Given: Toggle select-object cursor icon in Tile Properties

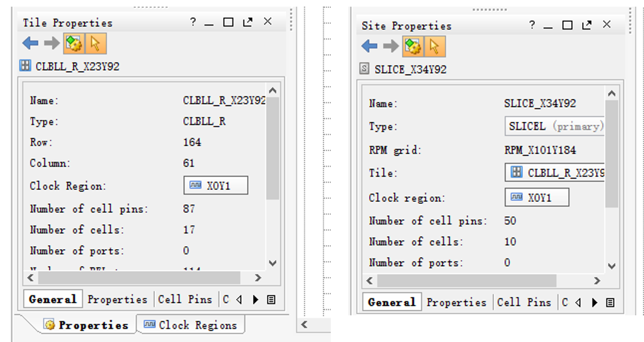Looking at the screenshot, I should coord(96,44).
